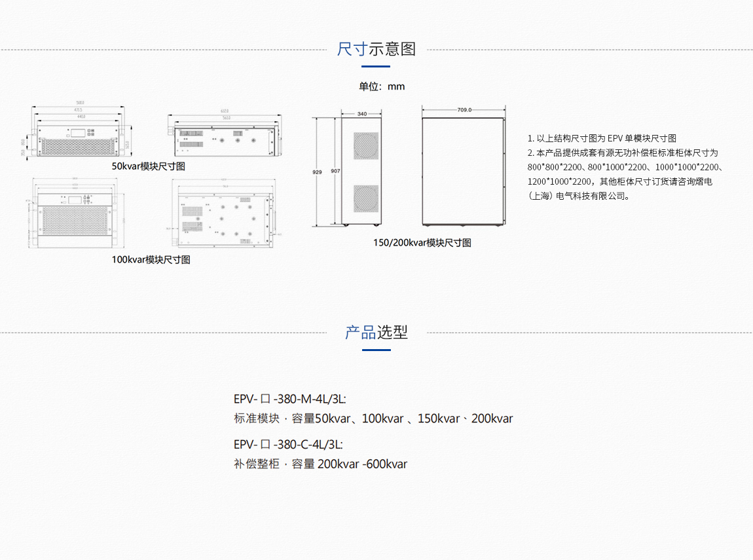This screenshot has width=753, height=560.
Task: Click the 709.0 wide cabinet front drawing
Action: [463, 172]
